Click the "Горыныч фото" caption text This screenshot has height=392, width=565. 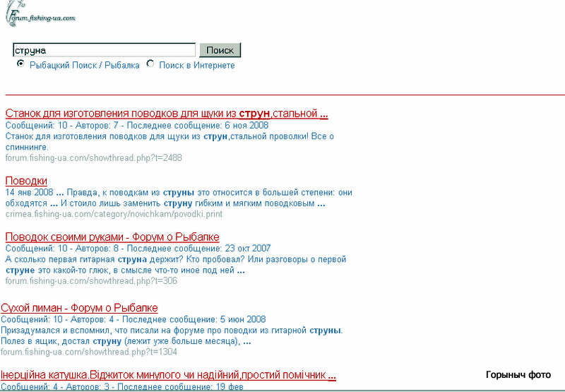pos(518,374)
